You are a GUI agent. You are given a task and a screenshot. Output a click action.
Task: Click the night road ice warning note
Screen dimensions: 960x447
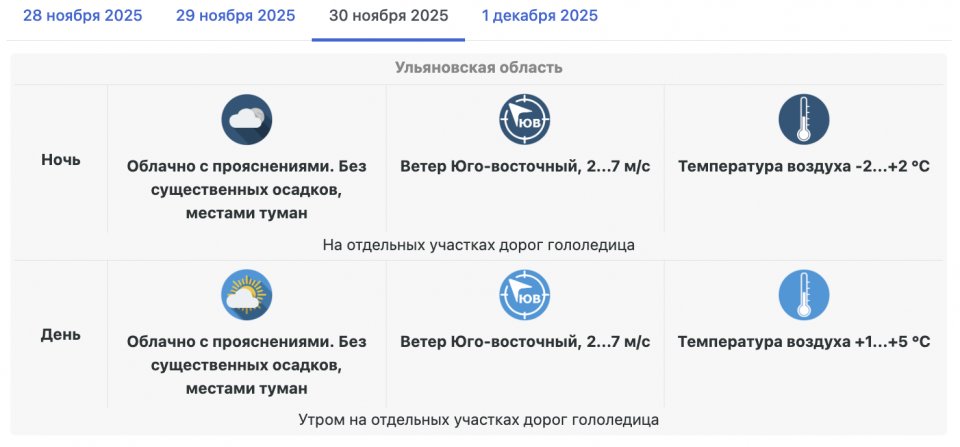coord(478,245)
